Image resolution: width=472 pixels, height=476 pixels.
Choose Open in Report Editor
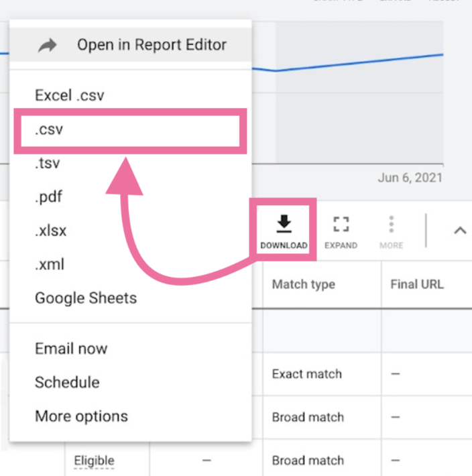click(131, 45)
